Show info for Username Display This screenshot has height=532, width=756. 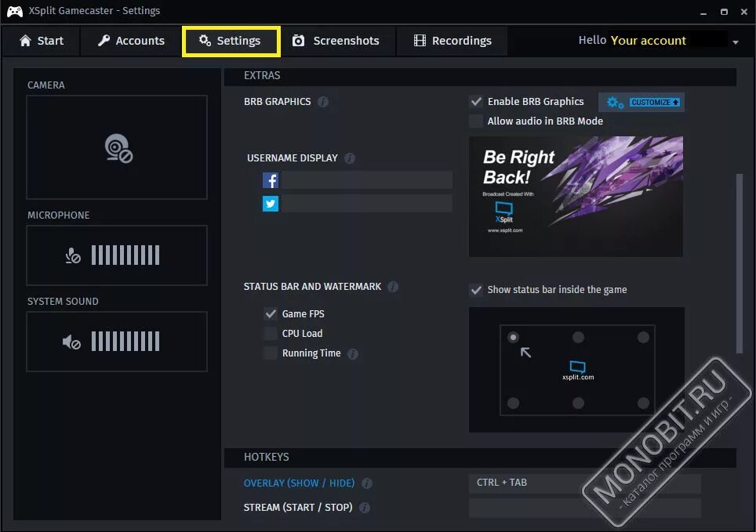350,158
